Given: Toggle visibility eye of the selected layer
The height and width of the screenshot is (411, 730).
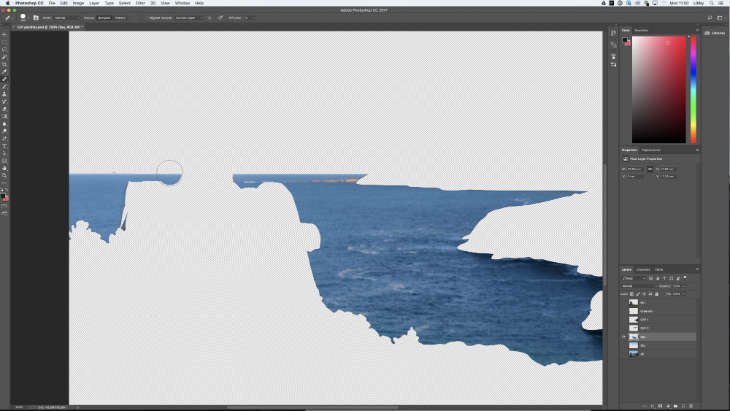Looking at the screenshot, I should pyautogui.click(x=624, y=337).
